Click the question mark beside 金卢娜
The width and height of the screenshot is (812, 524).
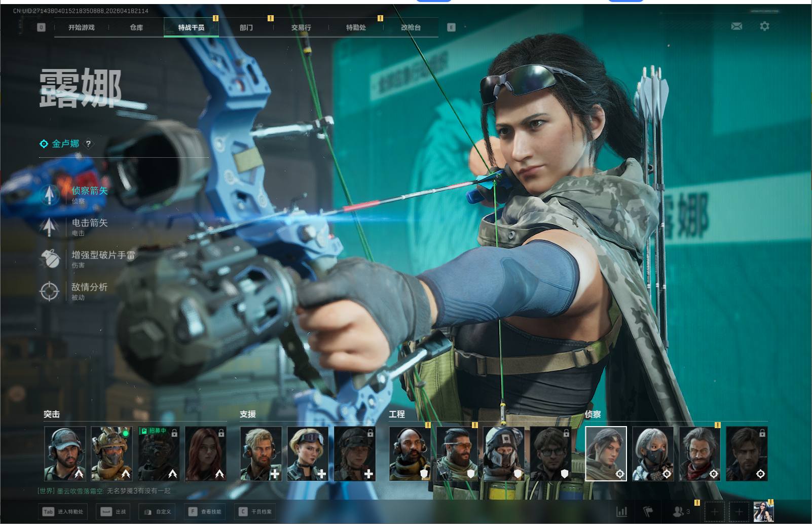(x=88, y=144)
